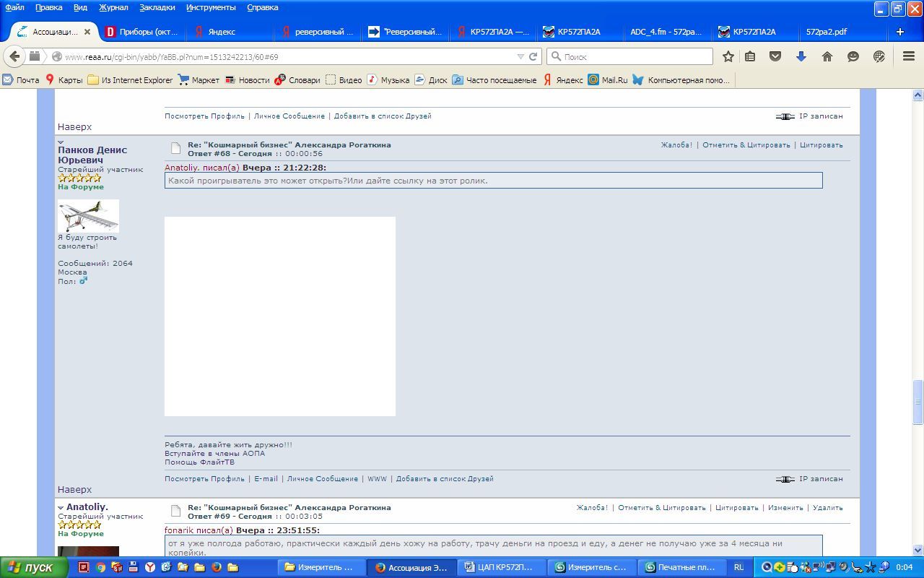This screenshot has width=924, height=578.
Task: Collapse the Панков Денис Юрьевич user arrow
Action: (x=61, y=142)
